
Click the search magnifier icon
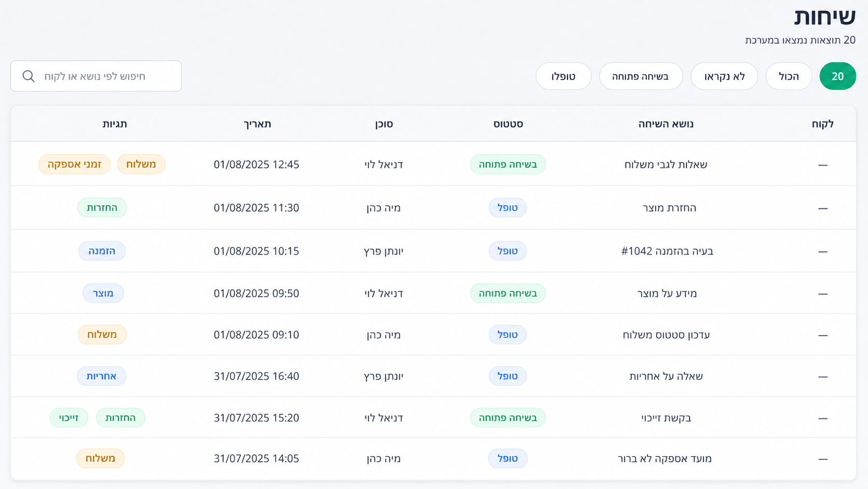click(29, 76)
